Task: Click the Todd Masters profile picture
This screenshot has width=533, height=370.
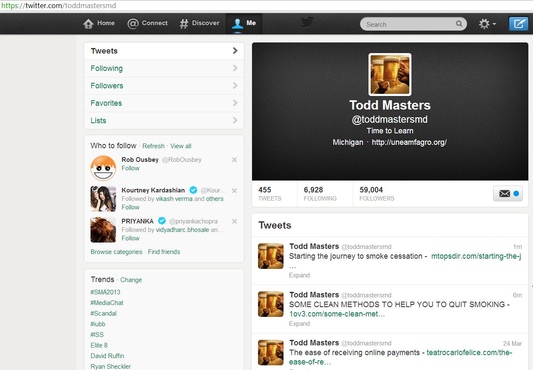Action: click(390, 74)
